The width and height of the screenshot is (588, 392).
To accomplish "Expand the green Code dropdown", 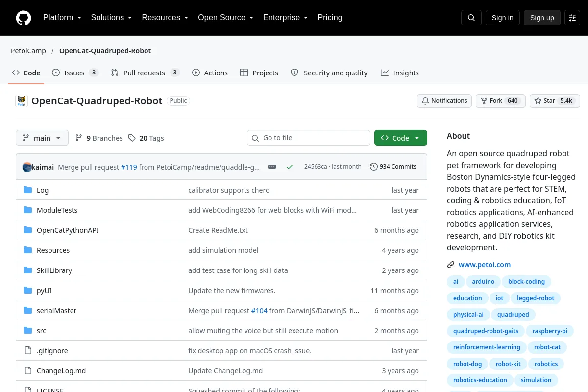I will tap(401, 138).
